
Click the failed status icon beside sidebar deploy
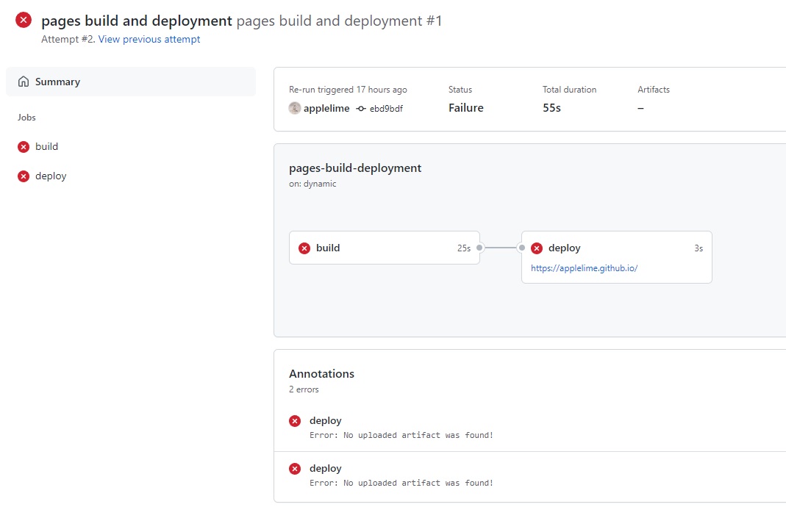tap(23, 176)
